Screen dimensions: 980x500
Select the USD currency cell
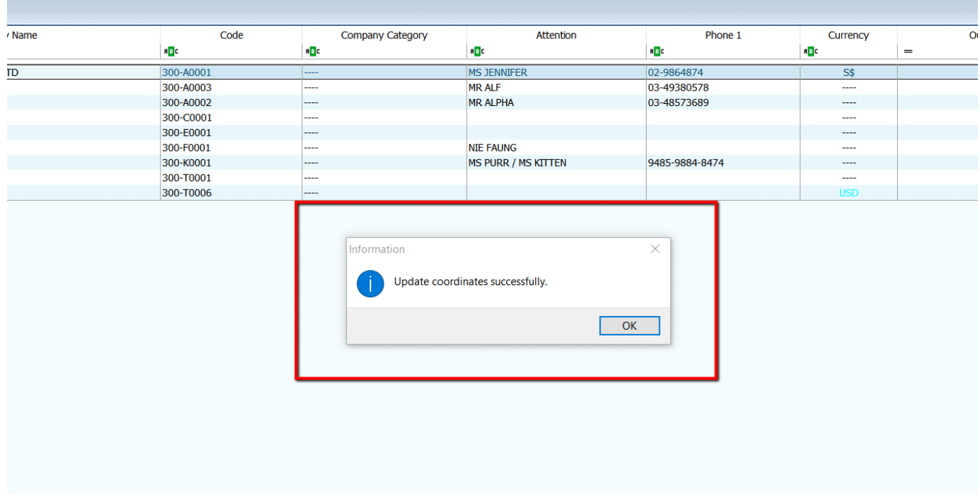[x=848, y=193]
